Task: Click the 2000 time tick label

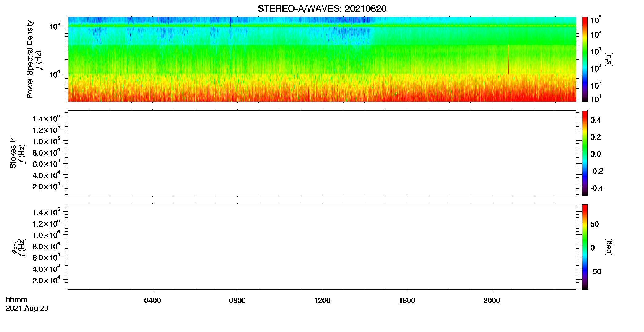Action: pyautogui.click(x=492, y=301)
